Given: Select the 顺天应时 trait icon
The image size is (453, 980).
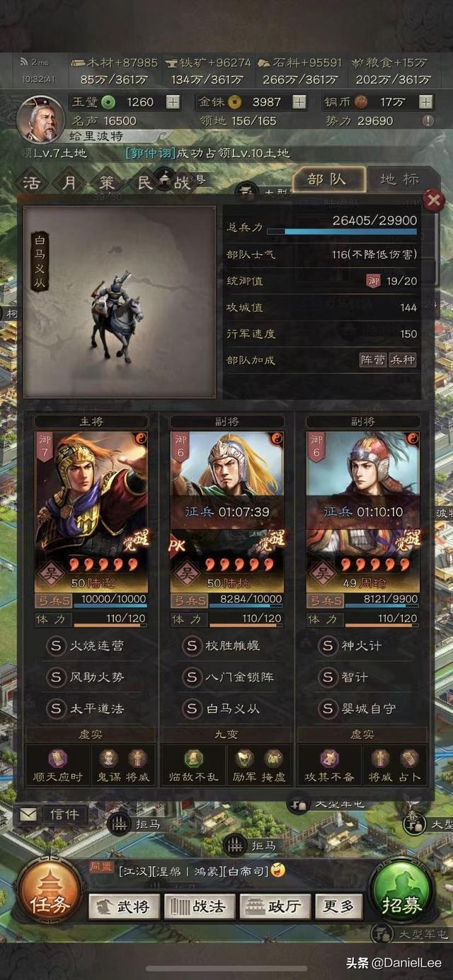Looking at the screenshot, I should tap(57, 759).
